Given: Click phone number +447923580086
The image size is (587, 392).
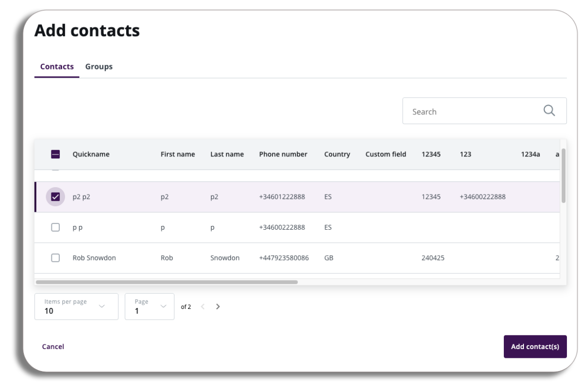Looking at the screenshot, I should click(284, 258).
